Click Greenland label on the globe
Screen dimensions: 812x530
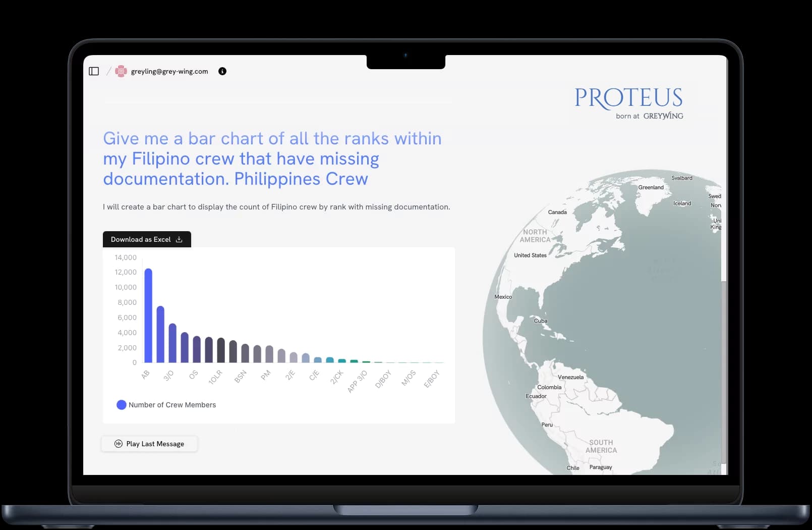pyautogui.click(x=651, y=187)
